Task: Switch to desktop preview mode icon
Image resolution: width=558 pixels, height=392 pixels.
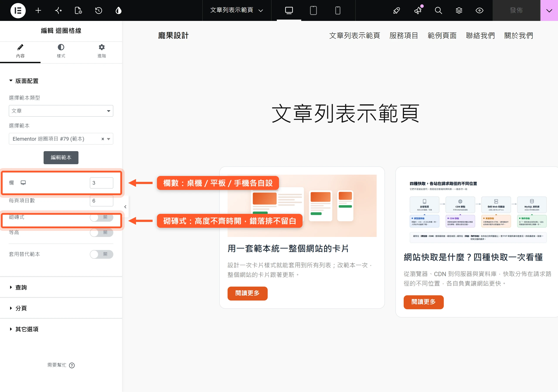Action: pos(289,10)
